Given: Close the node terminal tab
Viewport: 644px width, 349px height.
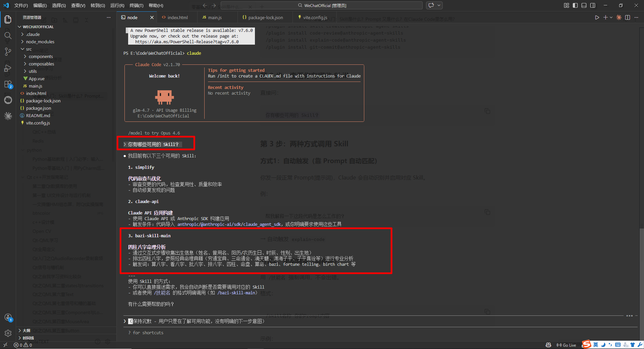Looking at the screenshot, I should [152, 17].
